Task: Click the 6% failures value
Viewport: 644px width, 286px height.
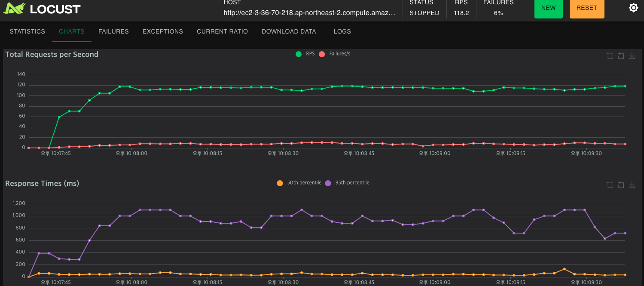Action: point(498,13)
